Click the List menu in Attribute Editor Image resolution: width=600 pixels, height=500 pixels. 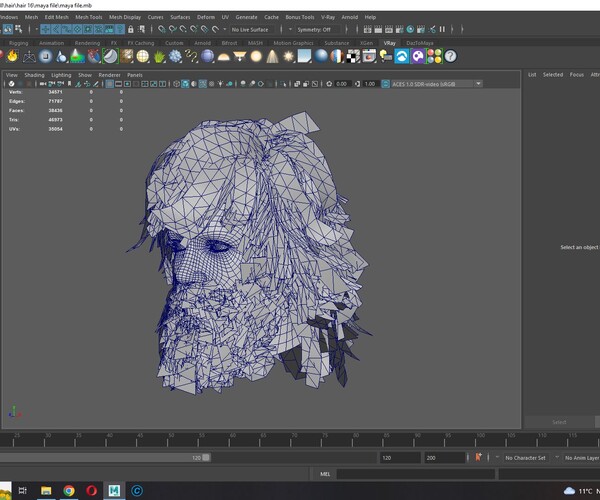coord(532,75)
